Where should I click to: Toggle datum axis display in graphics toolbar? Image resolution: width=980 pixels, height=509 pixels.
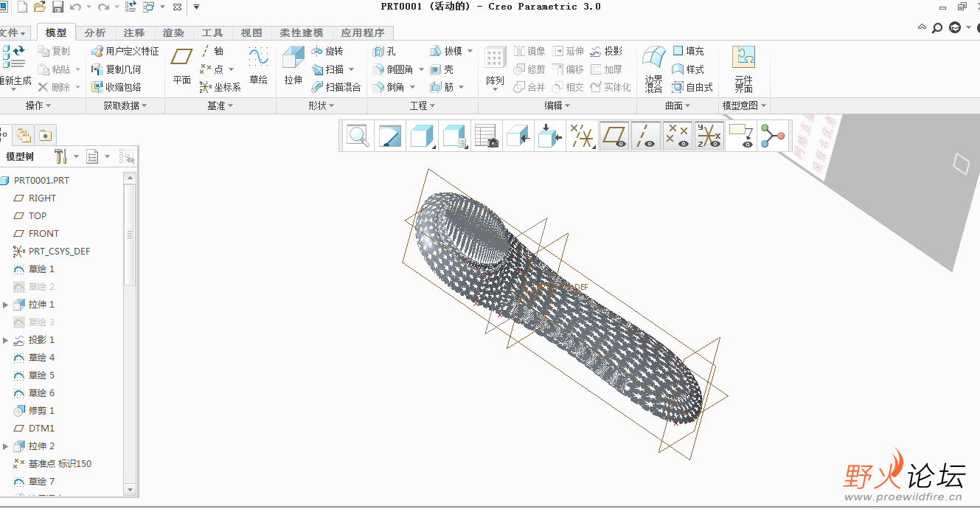point(646,136)
